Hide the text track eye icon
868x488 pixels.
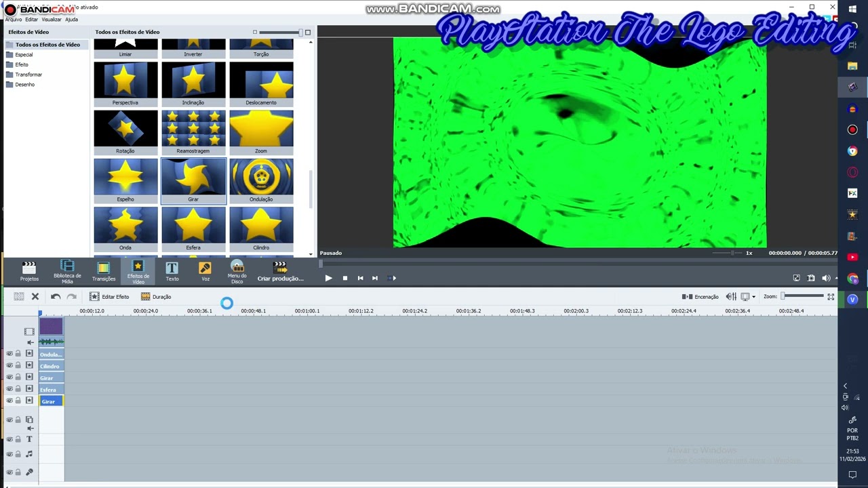point(9,439)
